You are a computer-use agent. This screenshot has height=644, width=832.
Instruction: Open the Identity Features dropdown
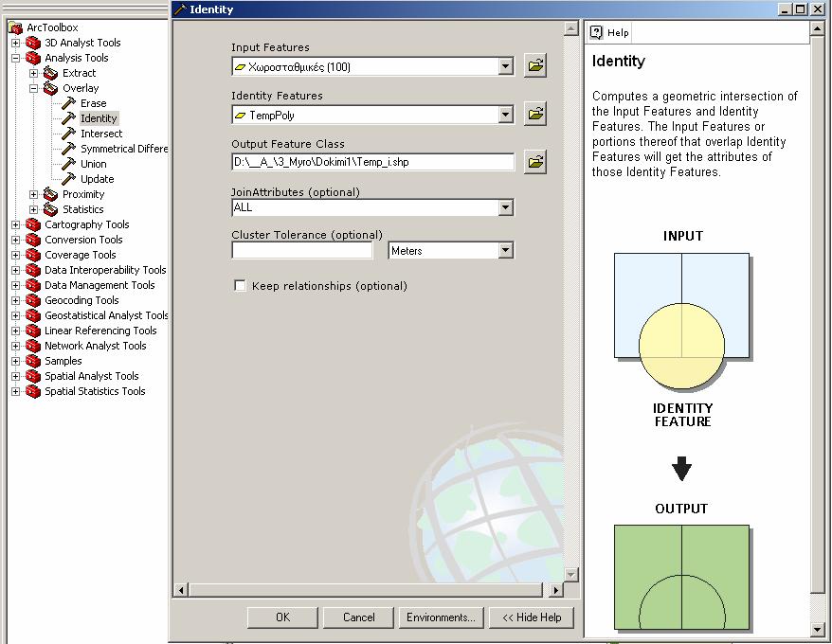[x=506, y=115]
